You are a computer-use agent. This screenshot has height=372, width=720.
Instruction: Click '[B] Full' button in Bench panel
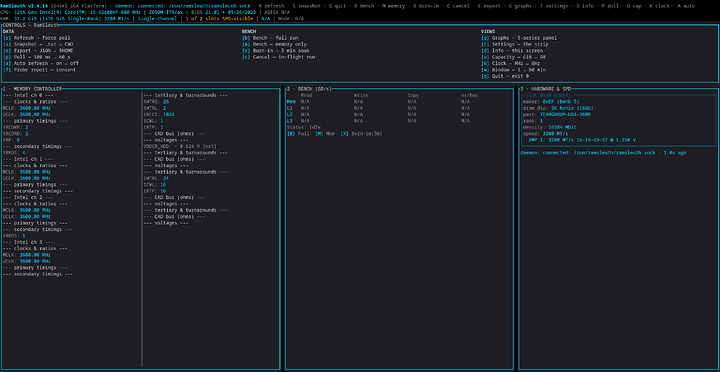tap(298, 134)
